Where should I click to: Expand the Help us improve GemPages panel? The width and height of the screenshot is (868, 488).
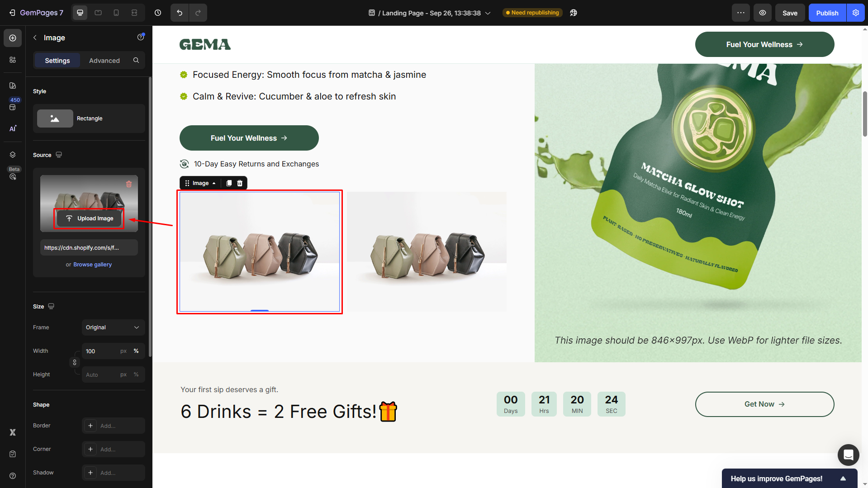(x=843, y=479)
